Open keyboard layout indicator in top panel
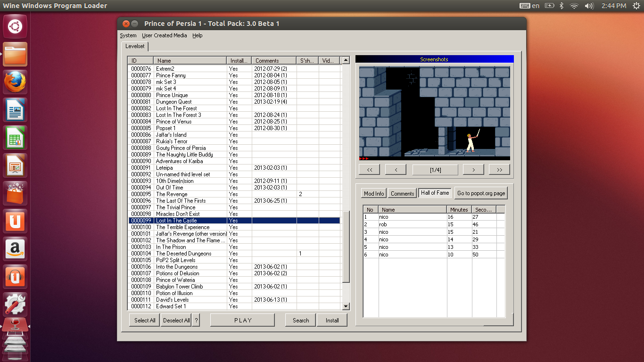The width and height of the screenshot is (644, 362). tap(529, 6)
